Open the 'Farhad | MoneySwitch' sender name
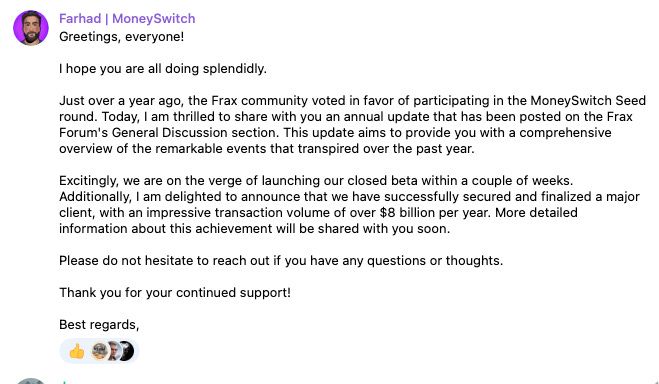Viewport: 659px width, 384px height. 127,18
